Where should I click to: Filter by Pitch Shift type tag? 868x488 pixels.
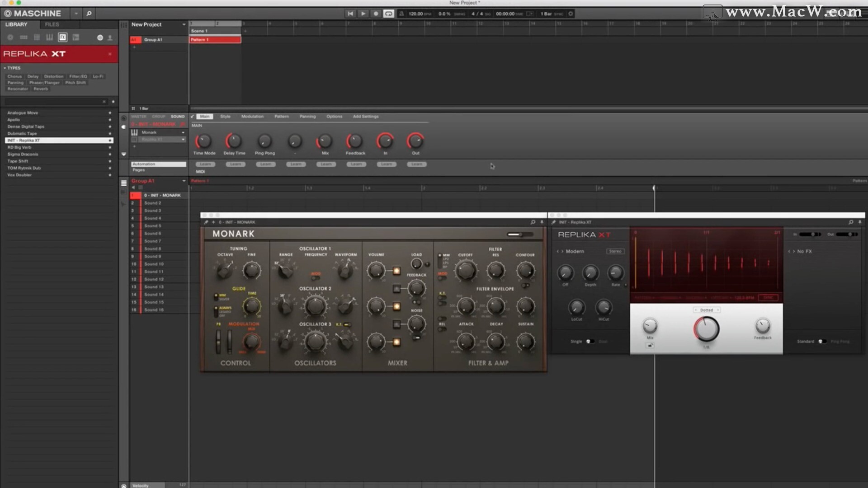coord(75,83)
